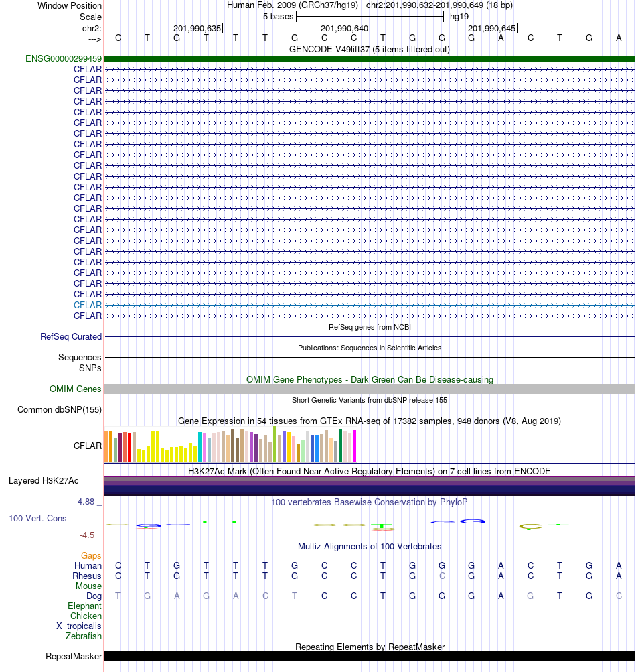Viewport: 636px width, 672px height.
Task: Click the -4.5 PhyloP minimum value
Action: (x=87, y=535)
